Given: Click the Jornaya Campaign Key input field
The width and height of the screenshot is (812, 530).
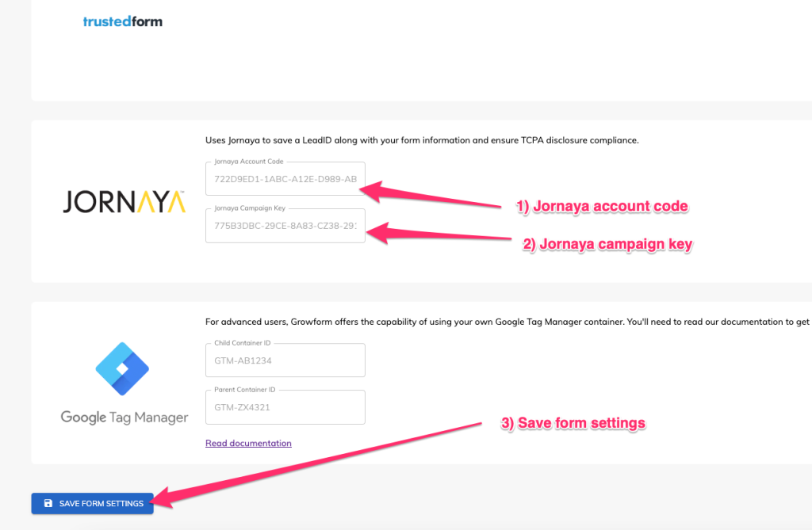Looking at the screenshot, I should tap(285, 226).
